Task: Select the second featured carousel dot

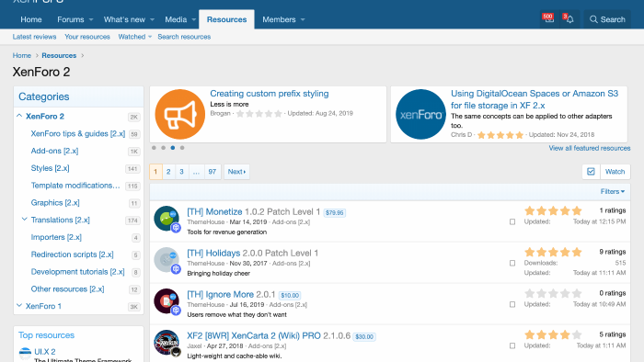Action: (164, 148)
